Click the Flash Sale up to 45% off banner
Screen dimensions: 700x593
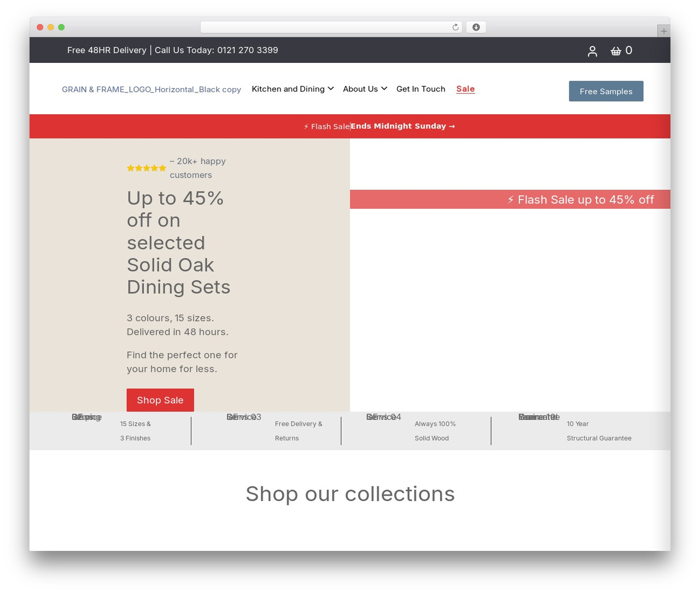[x=510, y=200]
